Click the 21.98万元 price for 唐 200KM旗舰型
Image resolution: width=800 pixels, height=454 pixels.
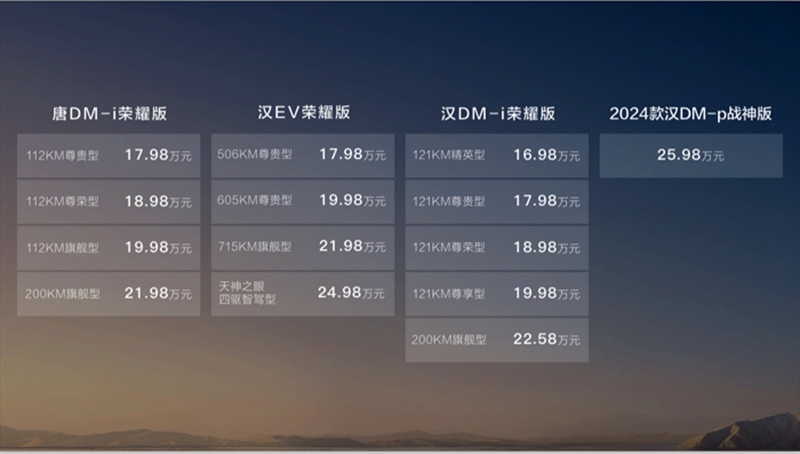tap(158, 293)
